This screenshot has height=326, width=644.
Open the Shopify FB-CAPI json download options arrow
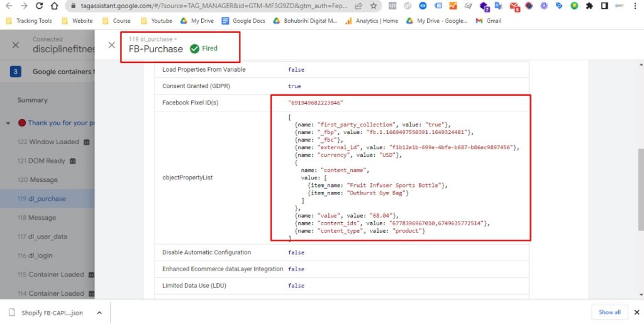tap(99, 313)
